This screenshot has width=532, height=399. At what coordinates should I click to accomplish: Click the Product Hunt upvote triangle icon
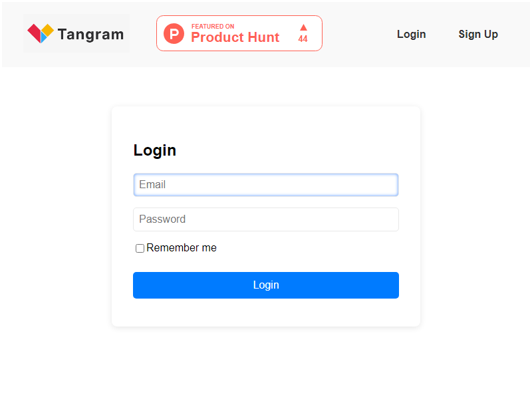click(303, 27)
